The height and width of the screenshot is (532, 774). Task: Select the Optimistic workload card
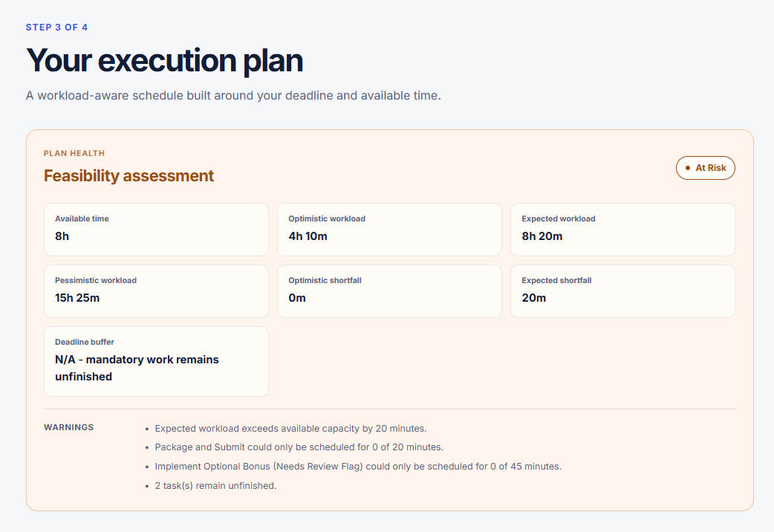point(389,229)
